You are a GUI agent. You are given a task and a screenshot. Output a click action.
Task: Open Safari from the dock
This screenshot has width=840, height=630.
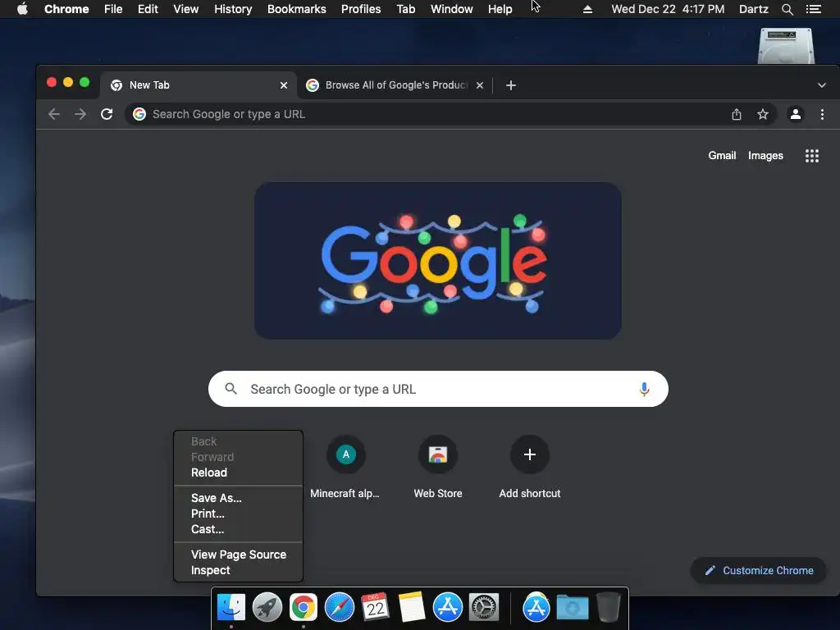(x=340, y=608)
